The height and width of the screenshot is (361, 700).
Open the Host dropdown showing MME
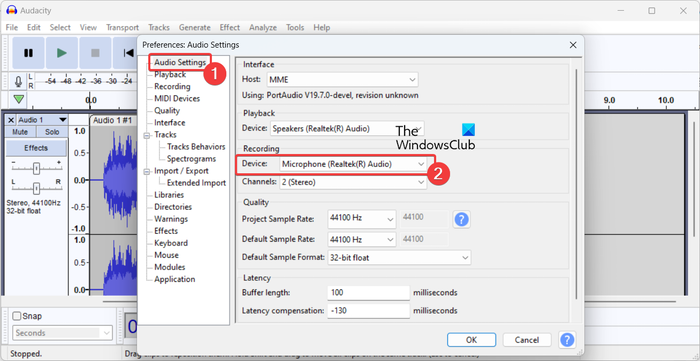(342, 80)
